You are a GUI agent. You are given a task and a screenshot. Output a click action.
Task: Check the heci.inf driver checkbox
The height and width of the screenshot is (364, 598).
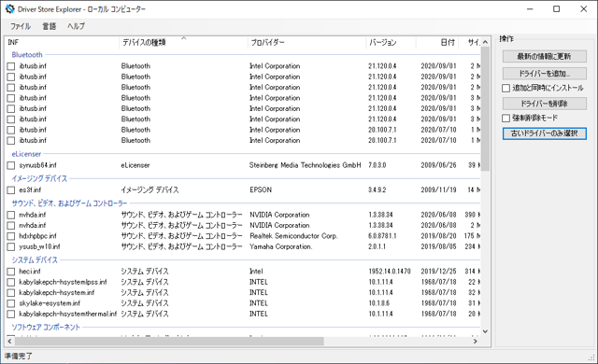[x=11, y=272]
